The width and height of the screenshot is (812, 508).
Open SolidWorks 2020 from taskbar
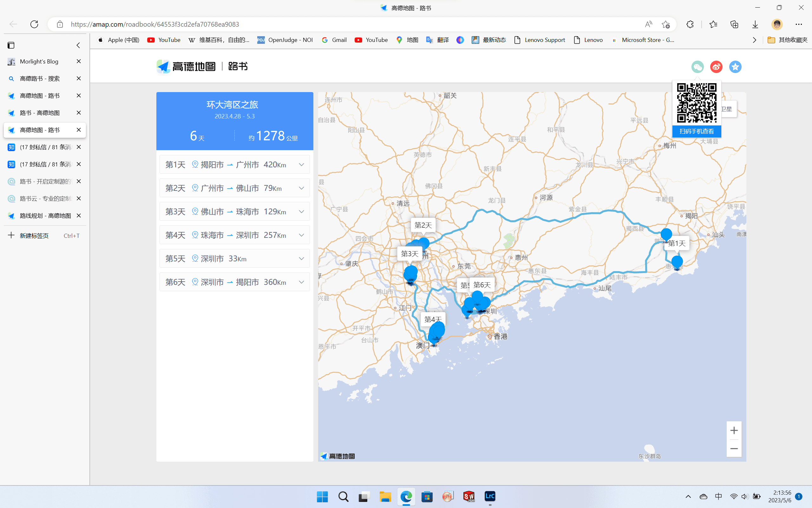click(469, 497)
